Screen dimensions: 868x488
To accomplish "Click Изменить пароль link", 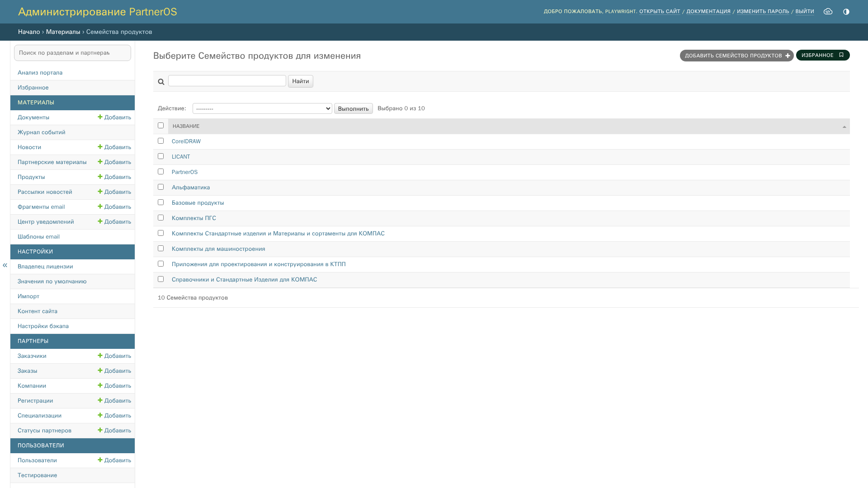I will [763, 11].
